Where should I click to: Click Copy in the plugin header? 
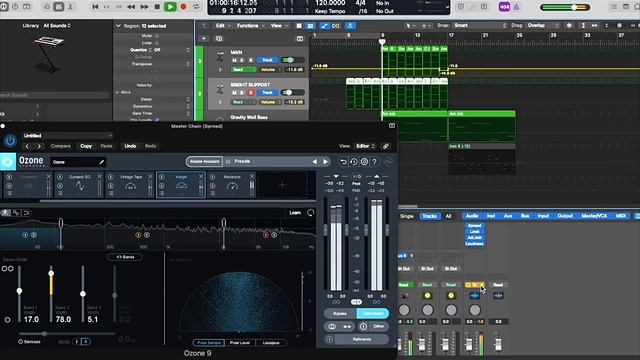pyautogui.click(x=86, y=146)
